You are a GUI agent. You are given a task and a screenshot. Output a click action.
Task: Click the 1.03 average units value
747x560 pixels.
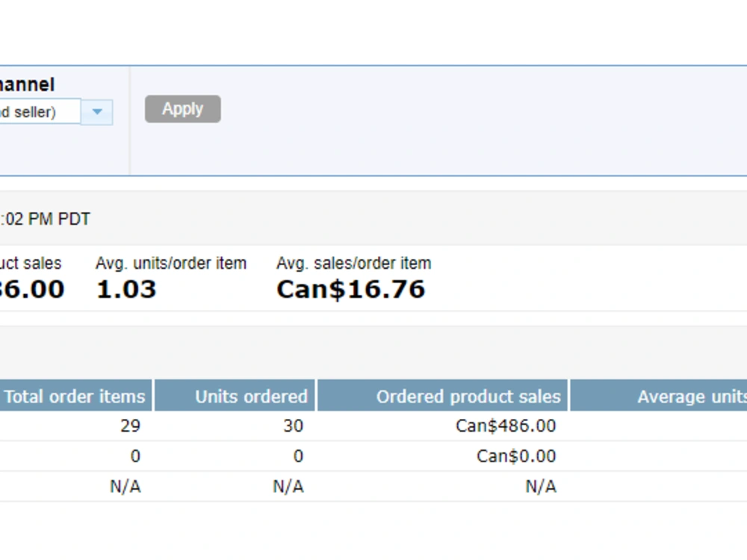pos(126,289)
